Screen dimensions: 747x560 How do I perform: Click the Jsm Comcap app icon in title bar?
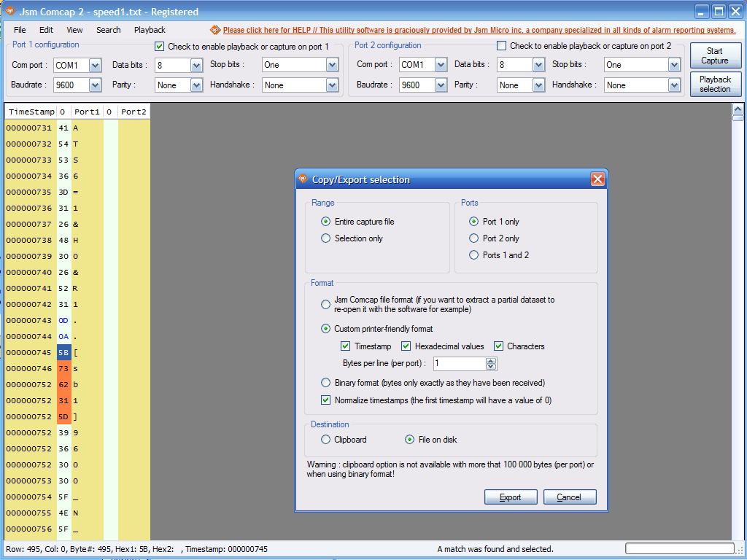pos(9,11)
